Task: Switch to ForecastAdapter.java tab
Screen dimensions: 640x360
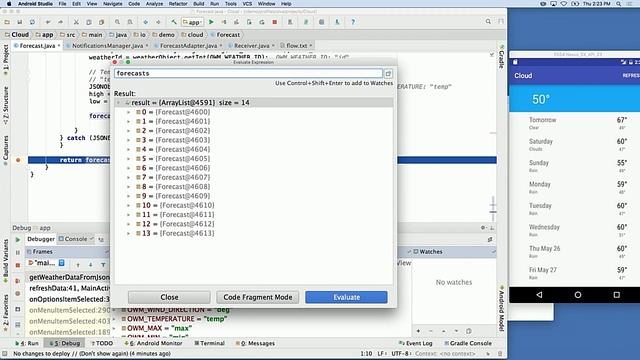Action: coord(188,46)
